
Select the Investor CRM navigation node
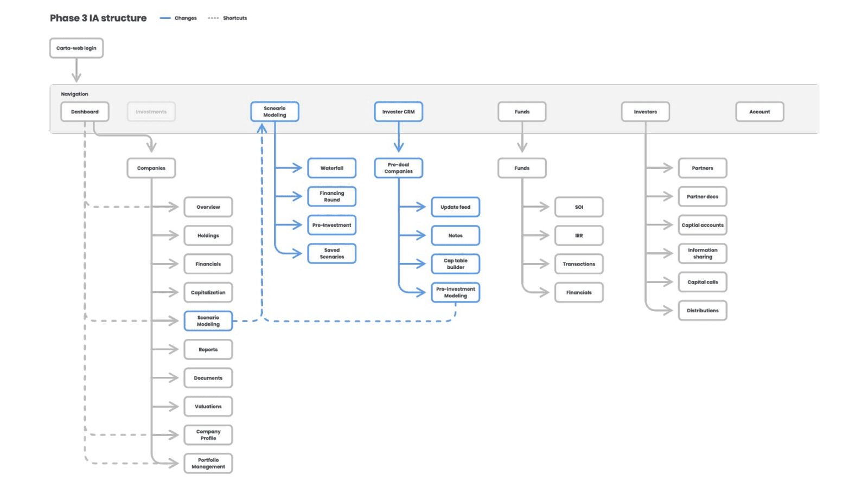(398, 112)
